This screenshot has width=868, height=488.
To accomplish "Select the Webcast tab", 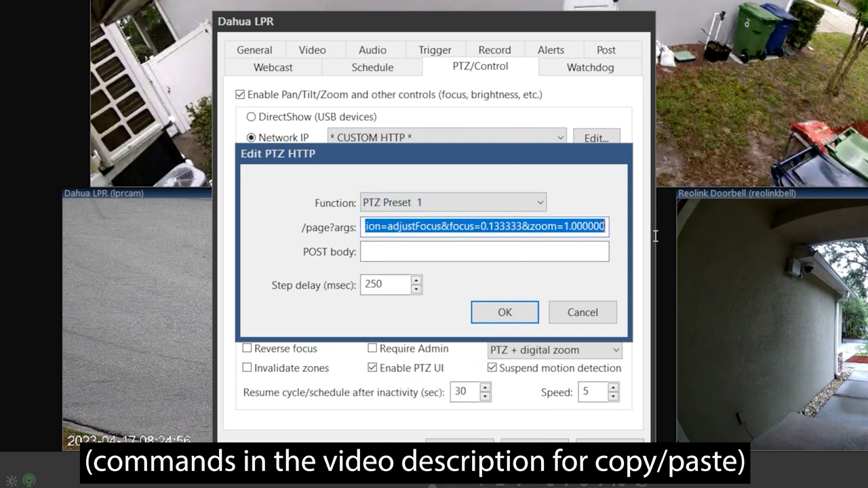I will click(x=273, y=67).
